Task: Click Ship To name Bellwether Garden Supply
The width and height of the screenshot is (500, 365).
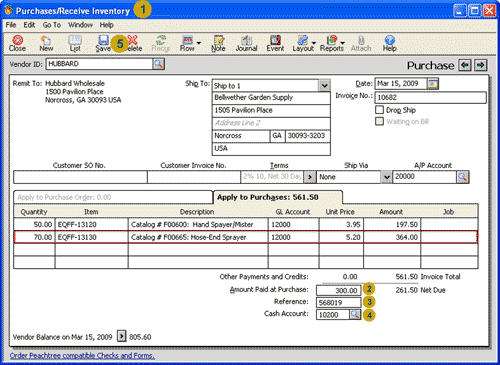Action: pos(271,98)
